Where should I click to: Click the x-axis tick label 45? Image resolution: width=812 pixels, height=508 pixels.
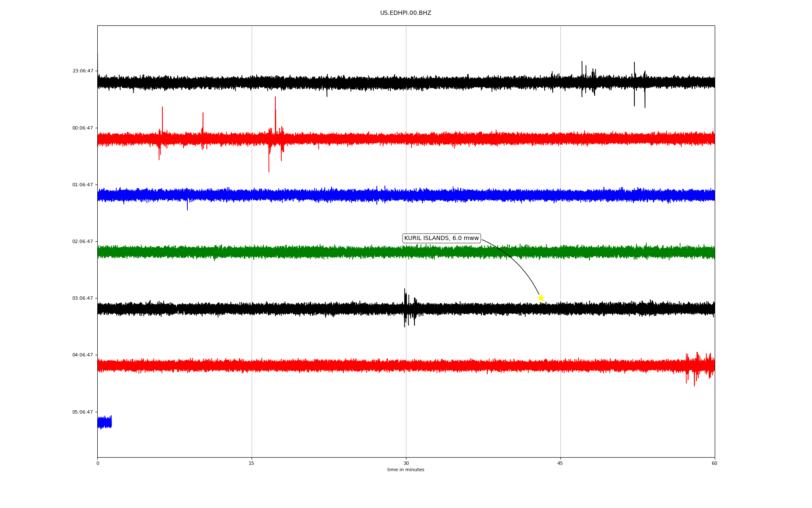pos(560,464)
